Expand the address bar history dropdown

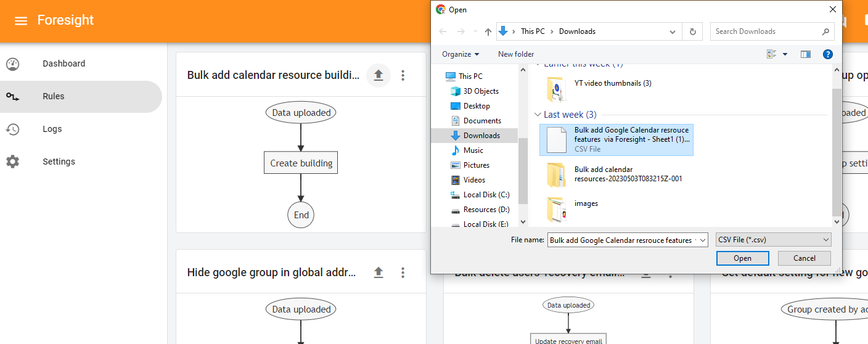pos(673,31)
